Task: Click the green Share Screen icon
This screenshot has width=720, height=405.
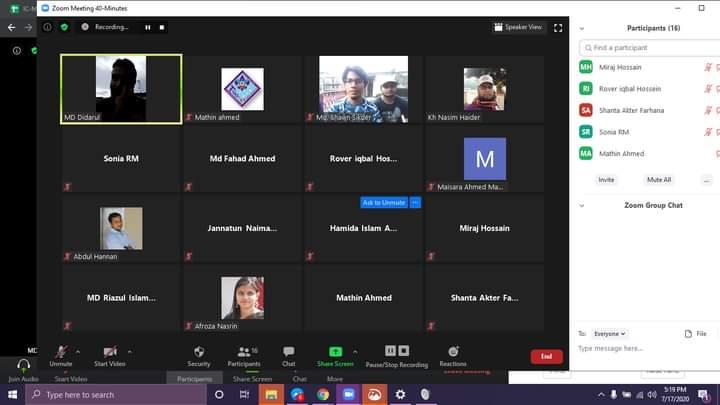Action: [335, 352]
